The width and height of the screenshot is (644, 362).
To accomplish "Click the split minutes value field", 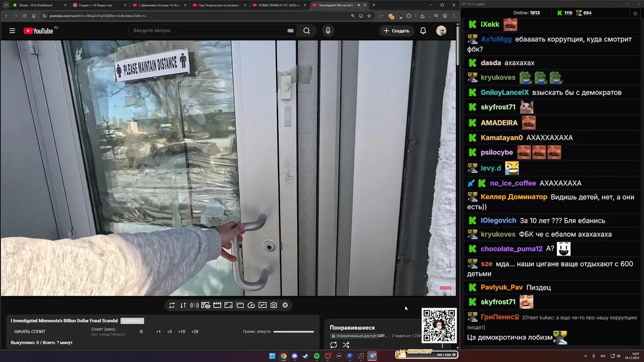I will pyautogui.click(x=141, y=332).
